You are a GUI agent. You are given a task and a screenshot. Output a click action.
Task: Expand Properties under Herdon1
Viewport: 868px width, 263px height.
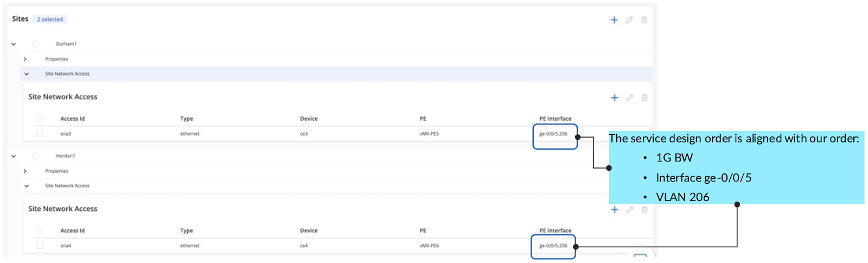25,171
